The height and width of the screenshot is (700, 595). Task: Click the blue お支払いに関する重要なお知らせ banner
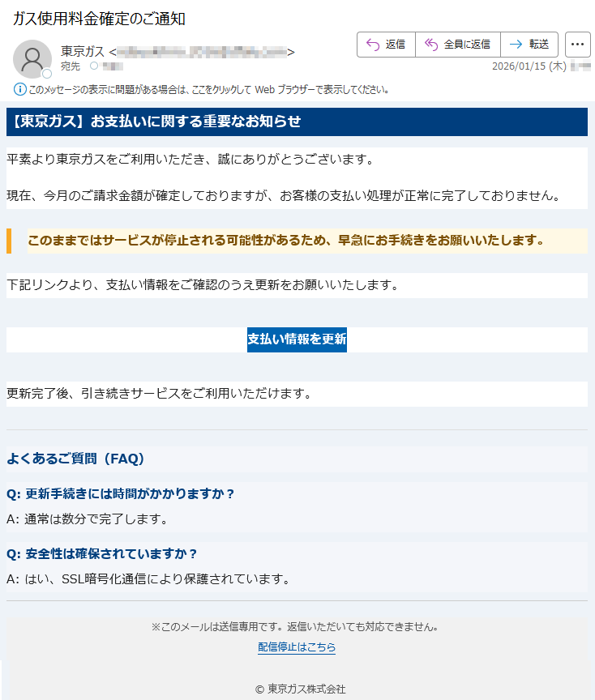click(x=297, y=122)
